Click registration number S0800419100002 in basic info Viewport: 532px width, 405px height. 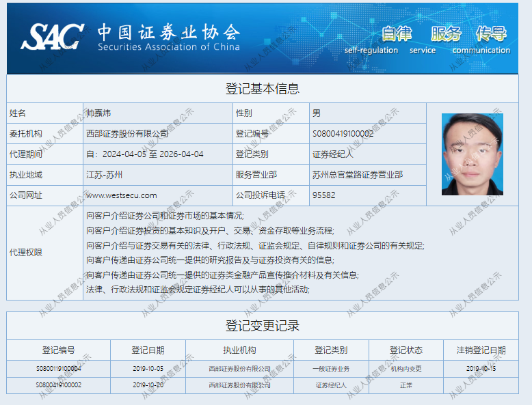[x=343, y=134]
